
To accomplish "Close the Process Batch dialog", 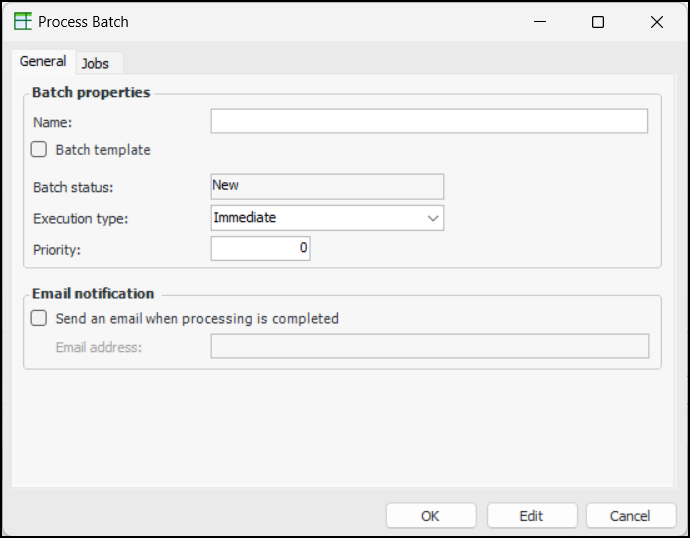I will click(x=657, y=22).
